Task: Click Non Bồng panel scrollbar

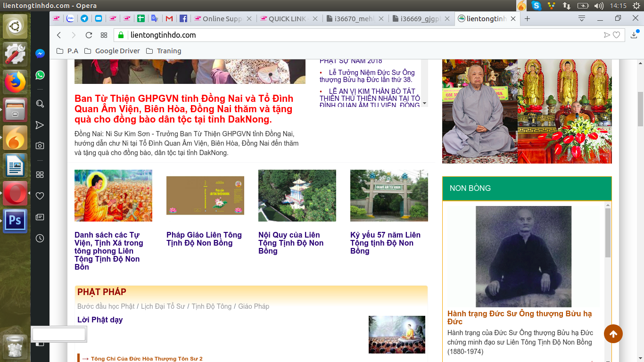Action: click(608, 233)
